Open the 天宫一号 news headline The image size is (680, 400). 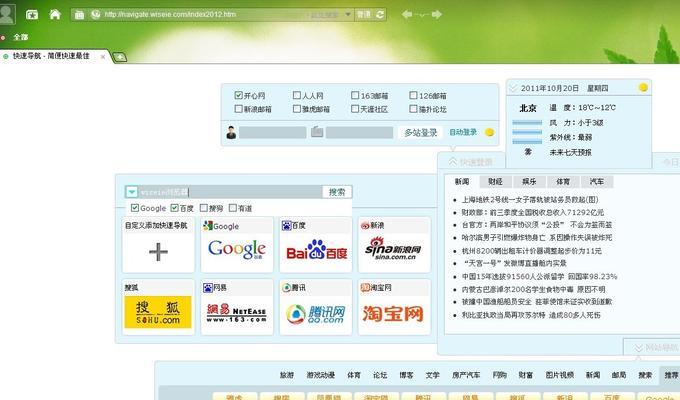click(514, 263)
